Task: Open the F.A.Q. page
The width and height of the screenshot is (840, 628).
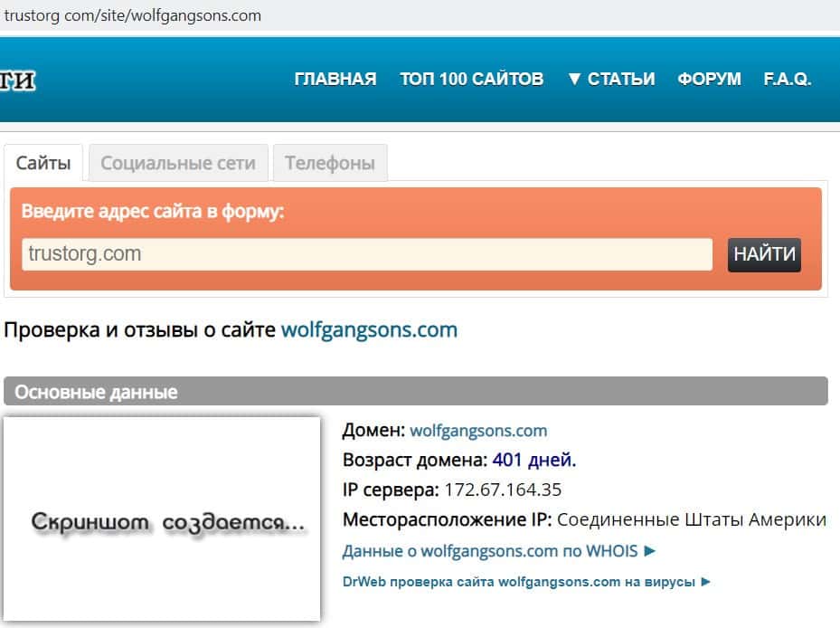Action: [788, 79]
